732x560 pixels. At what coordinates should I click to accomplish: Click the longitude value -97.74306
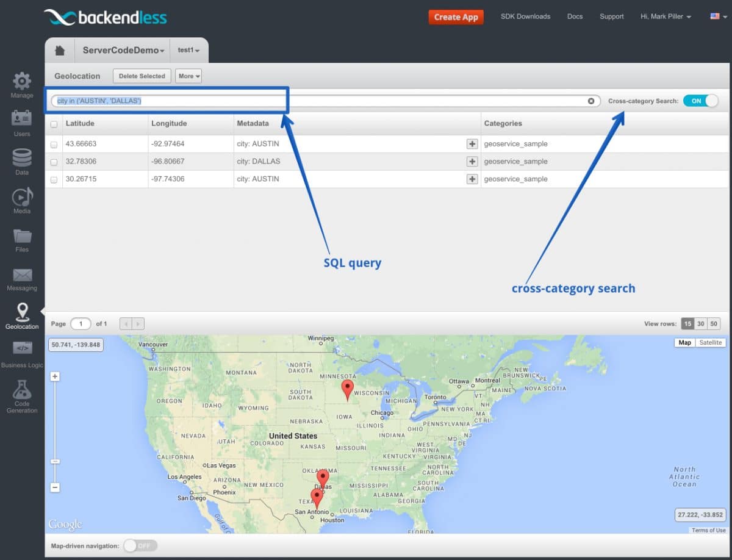click(168, 179)
